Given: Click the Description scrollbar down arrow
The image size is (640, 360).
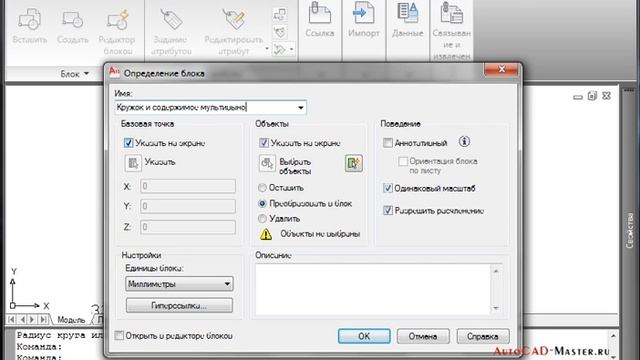Looking at the screenshot, I should click(x=496, y=308).
